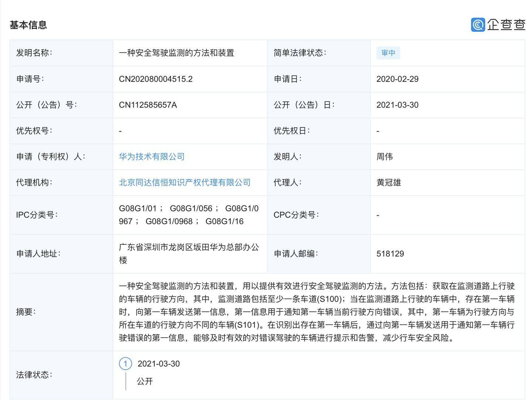Click the 审中 legal status badge
532x400 pixels.
click(388, 53)
